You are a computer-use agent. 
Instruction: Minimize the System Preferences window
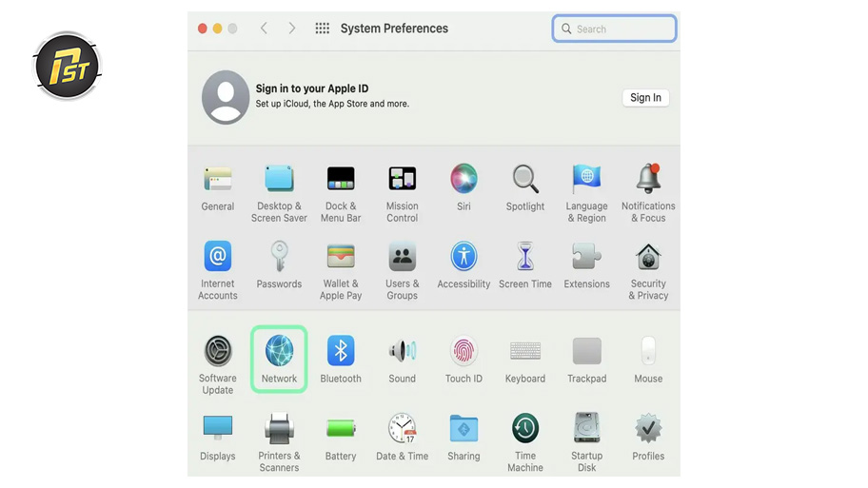coord(218,29)
